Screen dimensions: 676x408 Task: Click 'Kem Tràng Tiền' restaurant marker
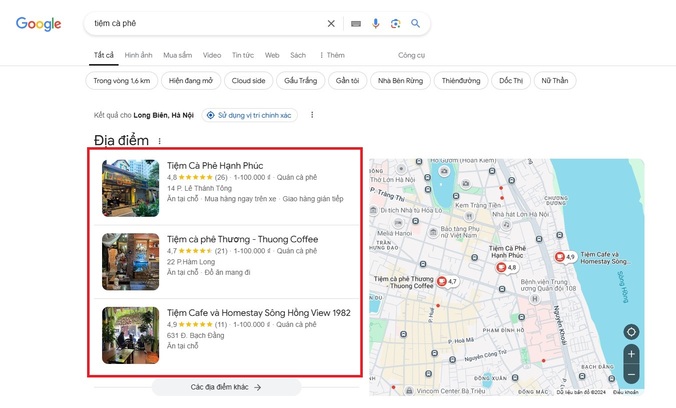(469, 216)
